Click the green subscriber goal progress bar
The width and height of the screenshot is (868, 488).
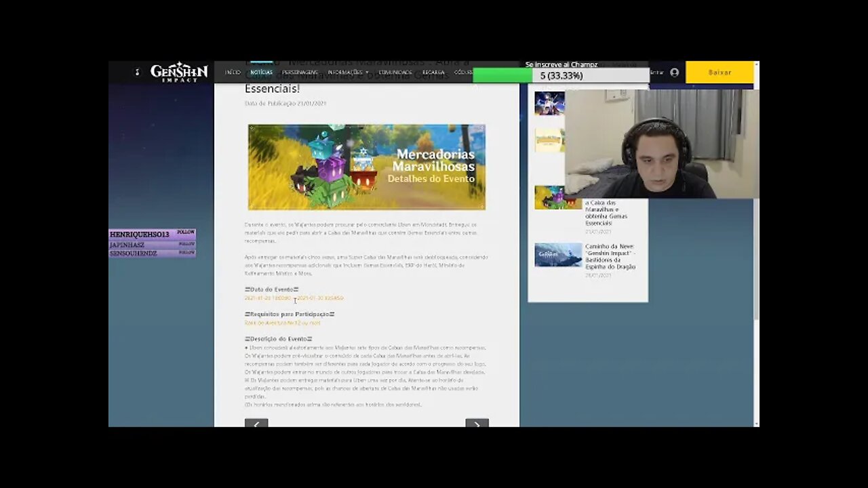(x=561, y=75)
